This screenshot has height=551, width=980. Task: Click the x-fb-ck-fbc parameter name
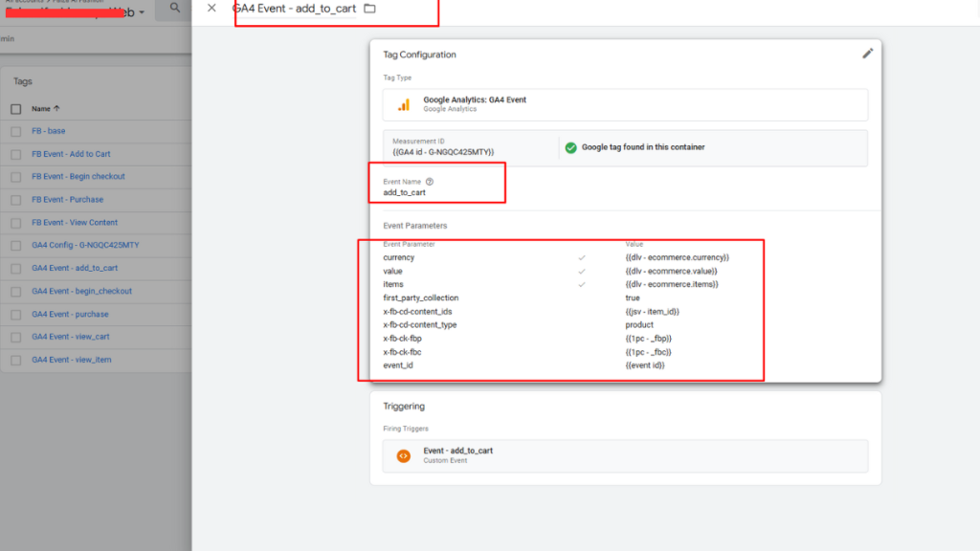coord(403,352)
